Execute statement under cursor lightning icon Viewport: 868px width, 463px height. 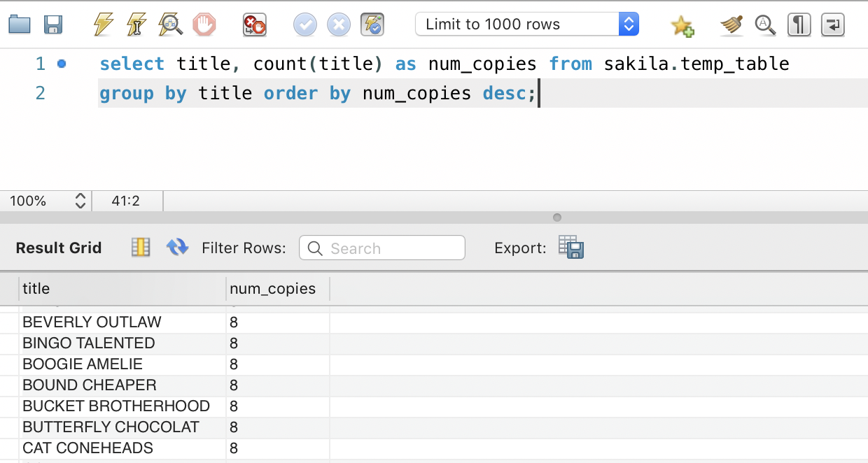point(136,25)
